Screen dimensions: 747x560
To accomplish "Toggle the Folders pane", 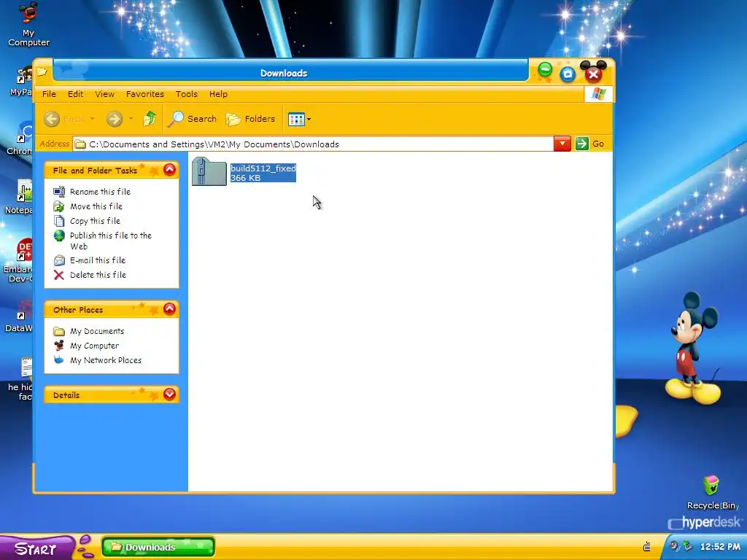I will [x=251, y=119].
